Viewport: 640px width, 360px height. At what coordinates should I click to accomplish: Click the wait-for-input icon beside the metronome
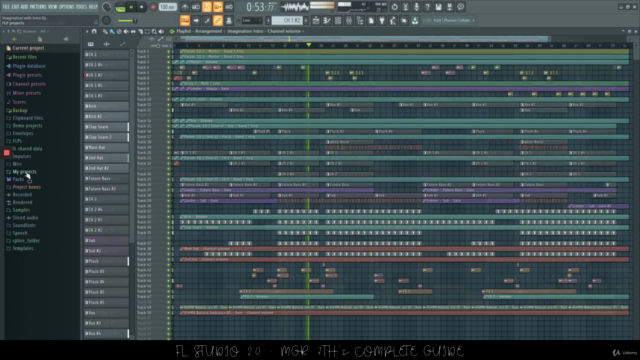pos(196,7)
